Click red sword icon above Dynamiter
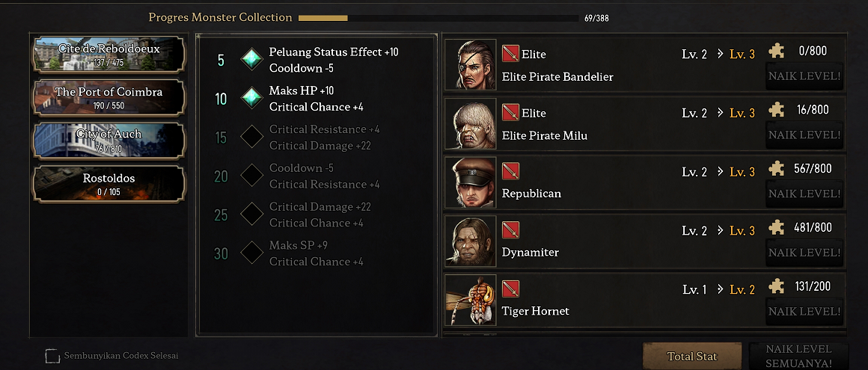The image size is (868, 370). pyautogui.click(x=510, y=230)
